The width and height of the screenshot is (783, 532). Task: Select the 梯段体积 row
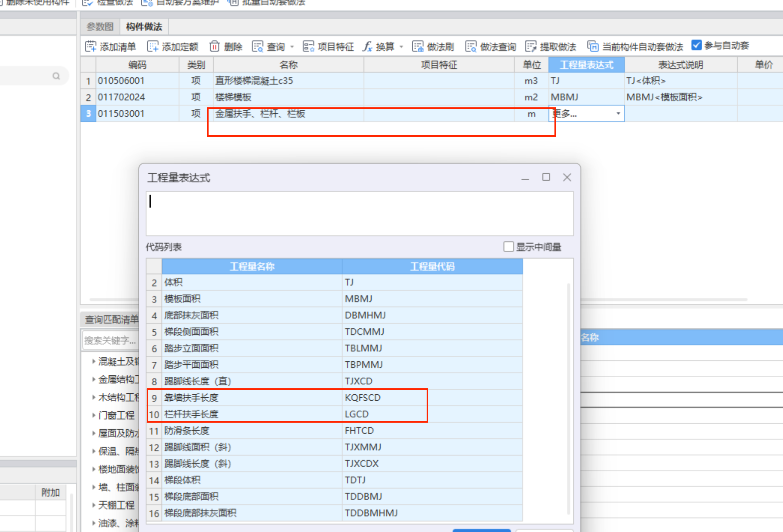coord(334,480)
